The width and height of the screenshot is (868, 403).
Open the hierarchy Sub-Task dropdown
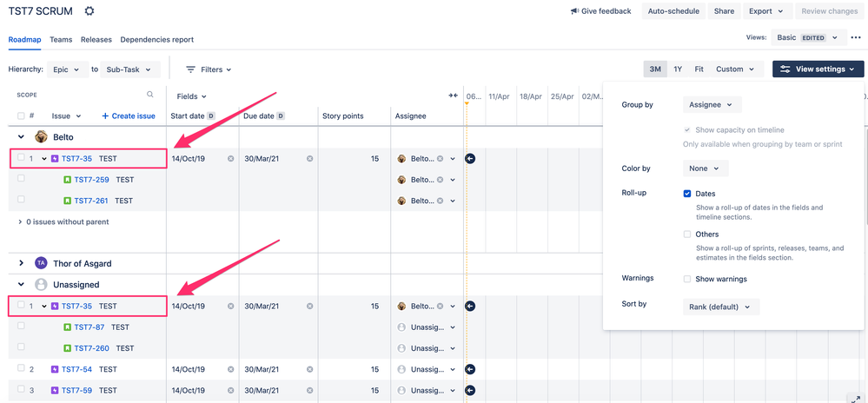click(130, 69)
